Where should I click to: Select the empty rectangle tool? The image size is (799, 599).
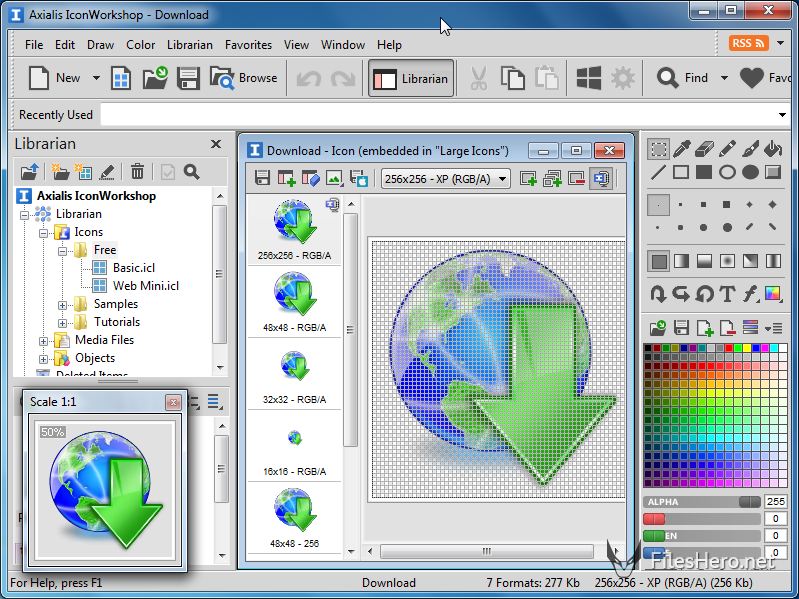click(x=681, y=172)
